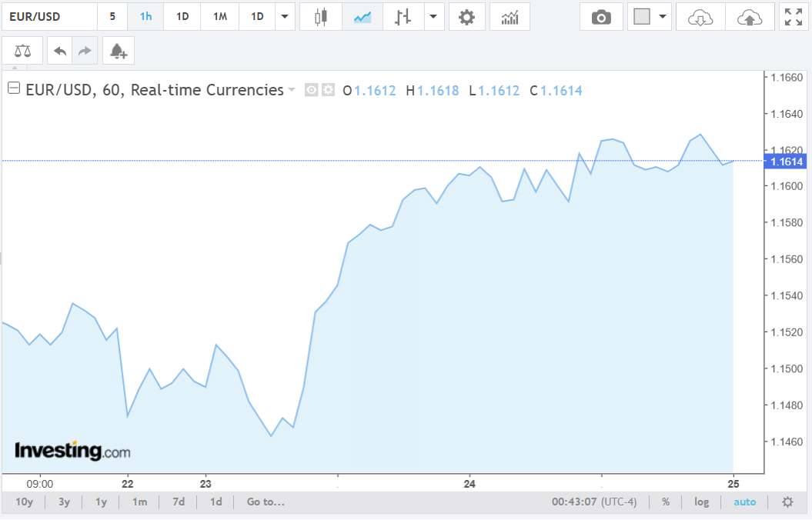Load chart from cloud
Image resolution: width=812 pixels, height=520 pixels.
[x=700, y=17]
